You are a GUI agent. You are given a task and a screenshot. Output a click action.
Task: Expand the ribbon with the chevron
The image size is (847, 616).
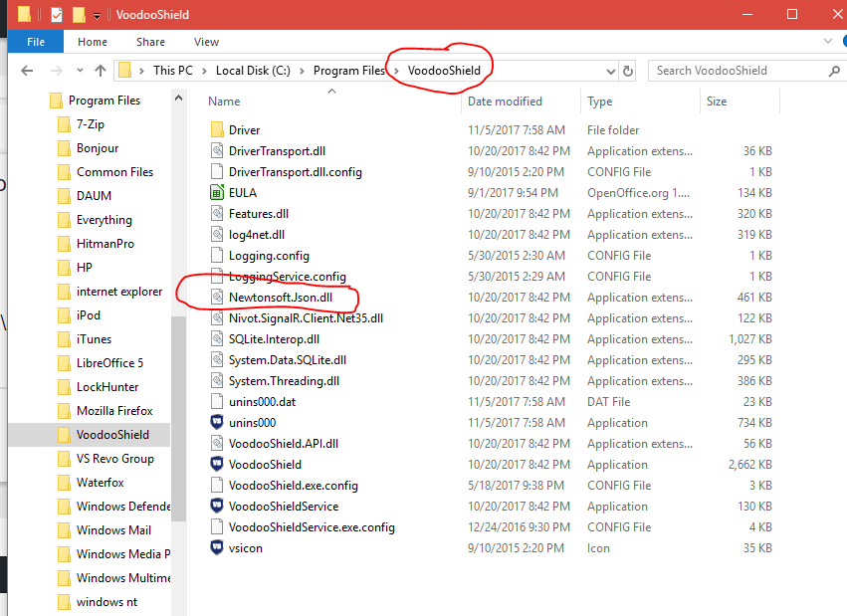[827, 41]
